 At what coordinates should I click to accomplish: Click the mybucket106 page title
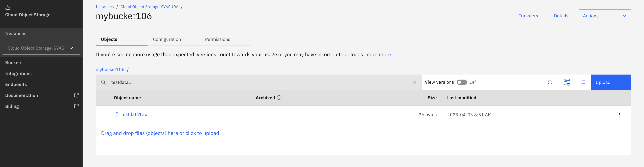click(x=124, y=16)
